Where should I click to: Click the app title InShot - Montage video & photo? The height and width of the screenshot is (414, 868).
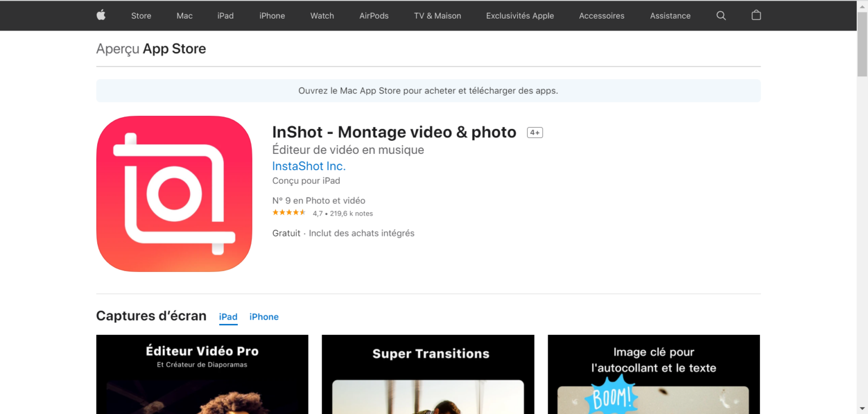point(394,132)
